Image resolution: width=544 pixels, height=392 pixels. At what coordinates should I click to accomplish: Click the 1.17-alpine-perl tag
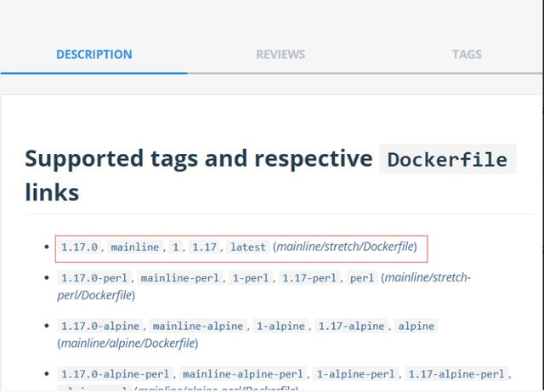pyautogui.click(x=456, y=373)
